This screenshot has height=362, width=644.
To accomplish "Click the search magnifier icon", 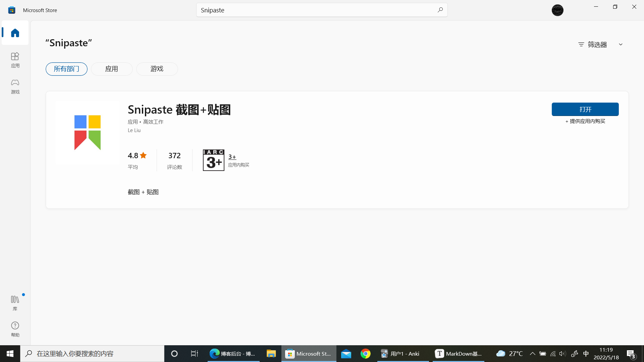I will [x=440, y=10].
